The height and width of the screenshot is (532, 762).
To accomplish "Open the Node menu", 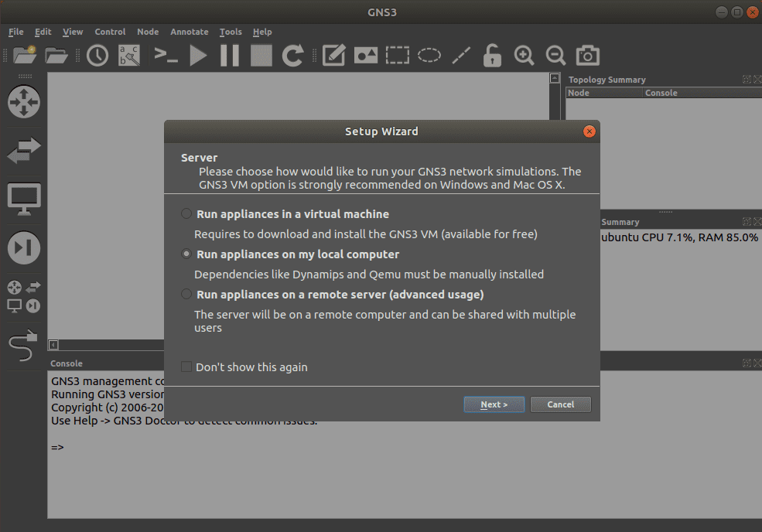I will coord(148,32).
